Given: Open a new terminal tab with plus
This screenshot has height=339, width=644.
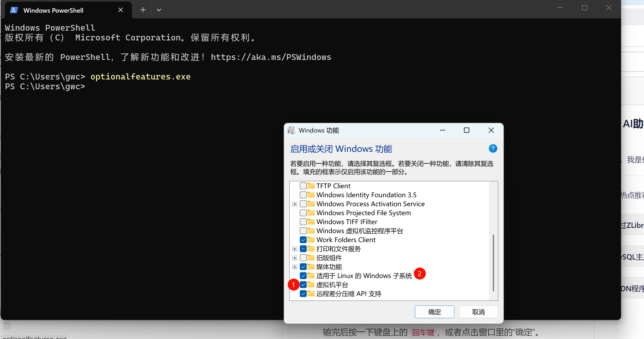Looking at the screenshot, I should tap(143, 10).
